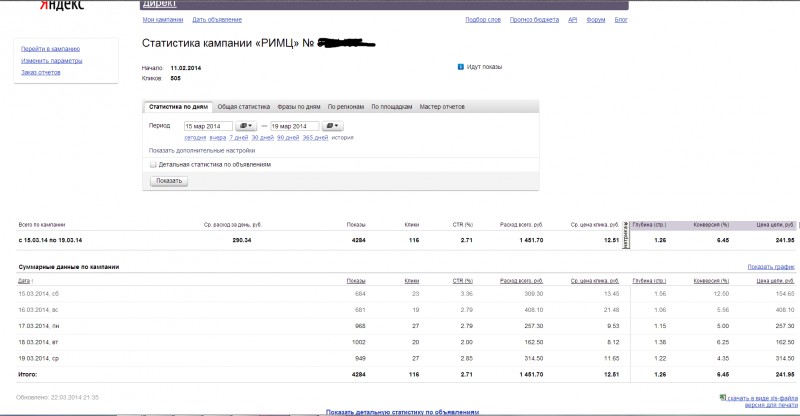Expand Показать дополнительные настройки
Image resolution: width=800 pixels, height=416 pixels.
pyautogui.click(x=202, y=151)
